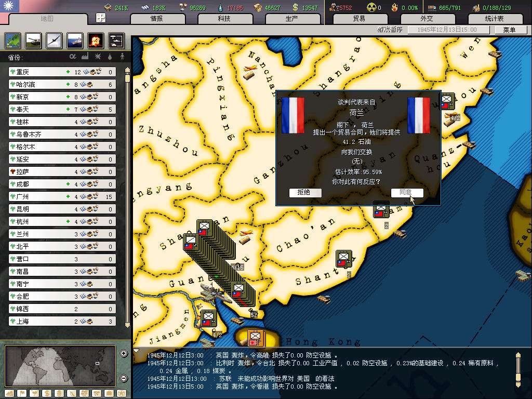Open the 外交 diplomacy tab
This screenshot has width=532, height=399.
tap(427, 19)
